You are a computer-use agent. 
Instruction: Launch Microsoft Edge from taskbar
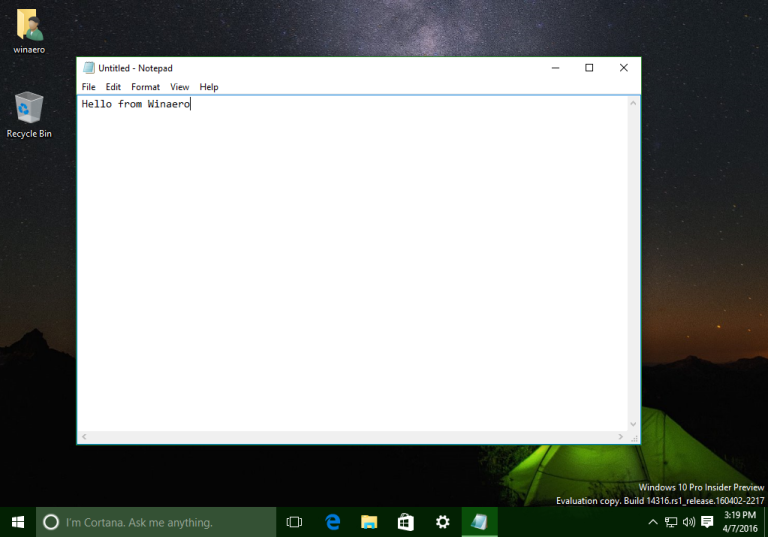tap(333, 522)
